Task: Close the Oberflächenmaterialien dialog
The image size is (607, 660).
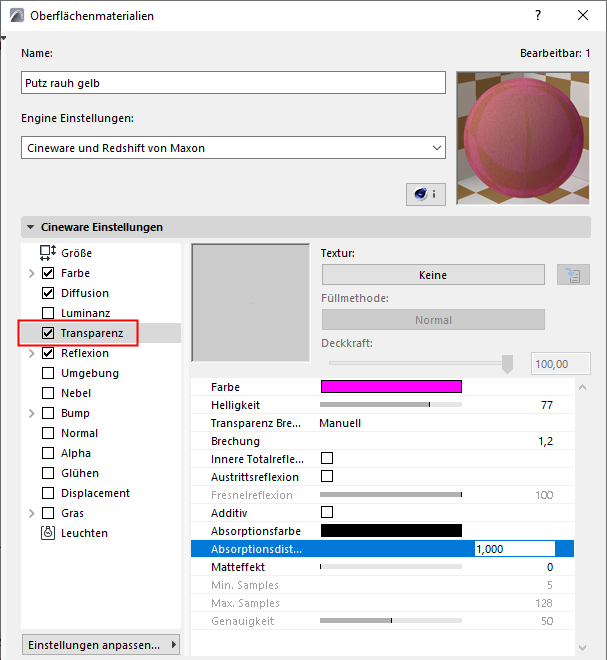Action: [x=583, y=16]
